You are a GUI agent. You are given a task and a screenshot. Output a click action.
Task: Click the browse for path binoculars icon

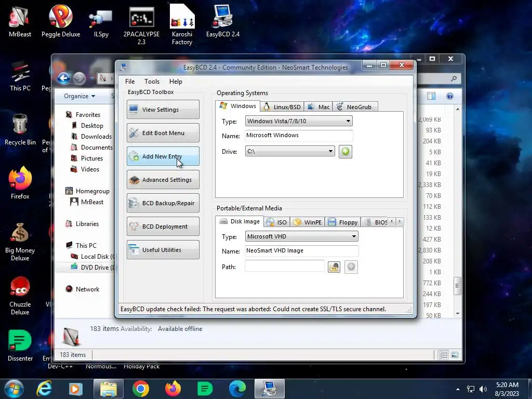click(334, 267)
